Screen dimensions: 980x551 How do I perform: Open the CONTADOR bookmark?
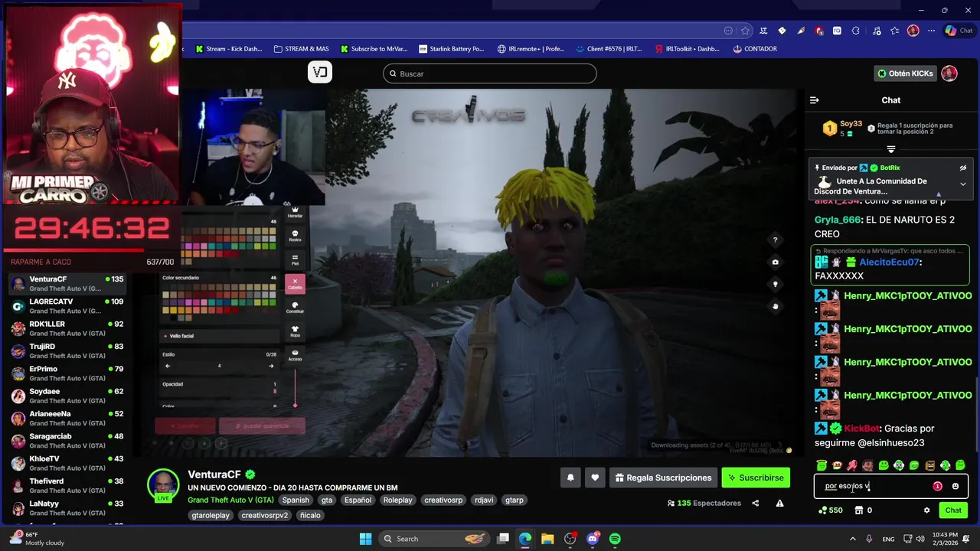[755, 49]
